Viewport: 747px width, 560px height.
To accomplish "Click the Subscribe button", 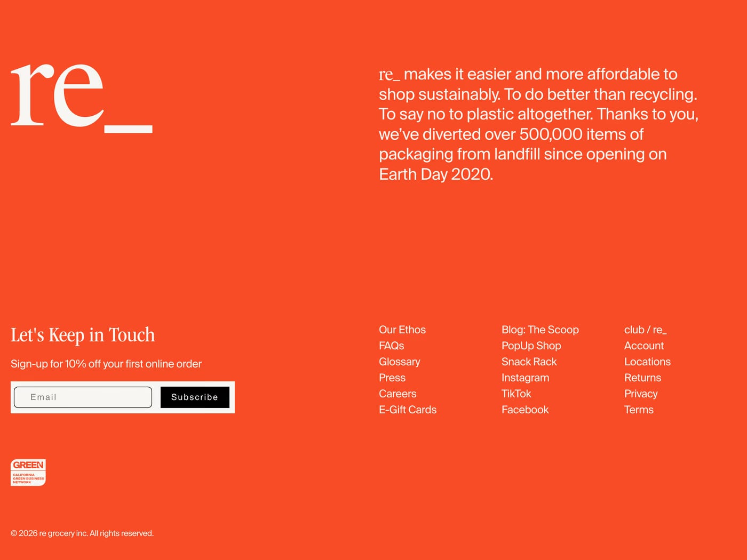I will 195,397.
